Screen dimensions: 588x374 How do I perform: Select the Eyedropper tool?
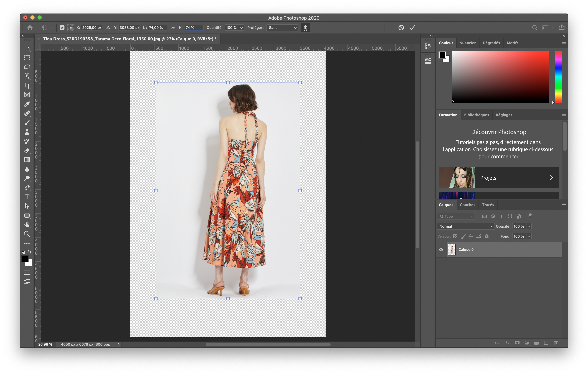(x=27, y=104)
